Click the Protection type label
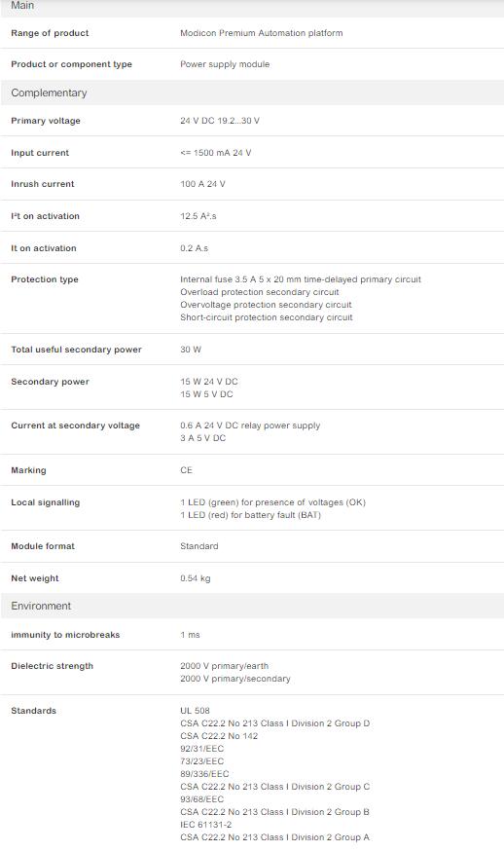Viewport: 504px width, 851px height. click(45, 279)
